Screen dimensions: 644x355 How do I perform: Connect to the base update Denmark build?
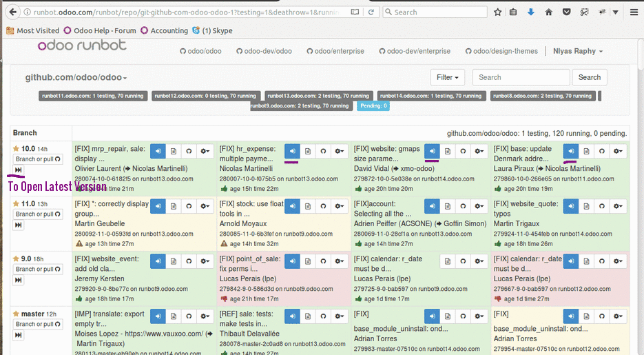[x=571, y=151]
